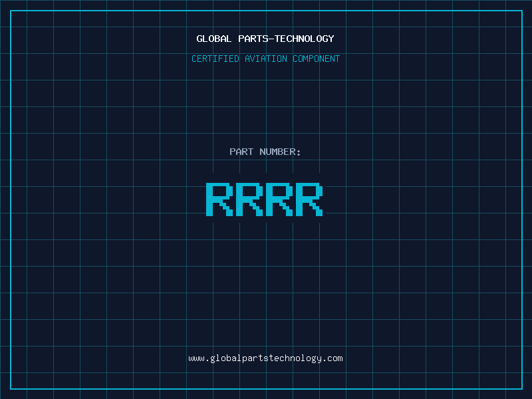The width and height of the screenshot is (532, 399).
Task: Click the www prefix of the URL
Action: click(196, 358)
